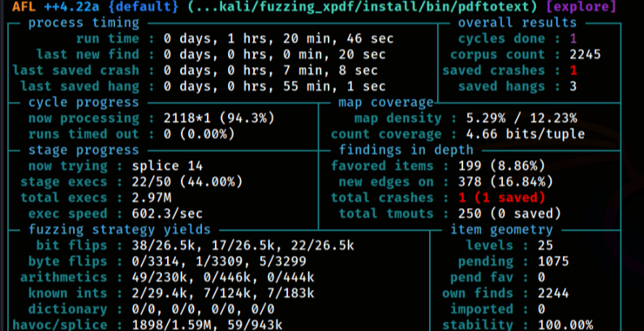Click the 'fuzzing strategy yields' section heading
The width and height of the screenshot is (644, 331).
click(x=119, y=230)
